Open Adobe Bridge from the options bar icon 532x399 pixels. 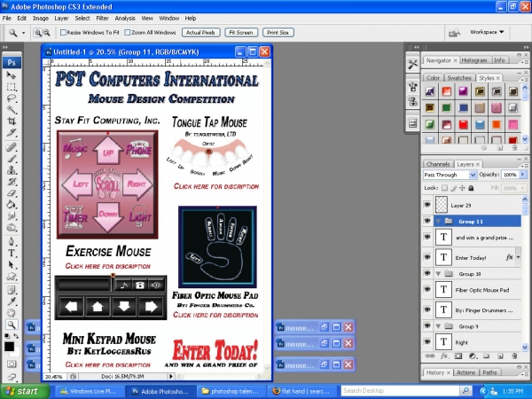454,33
